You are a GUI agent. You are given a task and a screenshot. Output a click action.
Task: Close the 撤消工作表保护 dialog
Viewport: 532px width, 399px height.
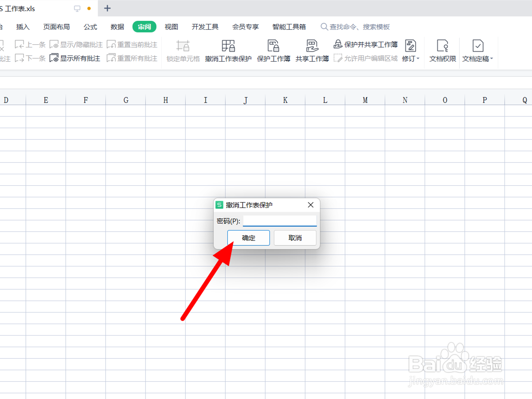point(311,205)
